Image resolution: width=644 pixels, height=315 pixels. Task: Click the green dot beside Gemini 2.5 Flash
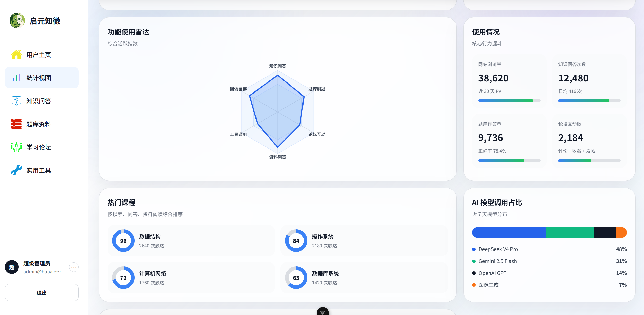[x=474, y=261]
